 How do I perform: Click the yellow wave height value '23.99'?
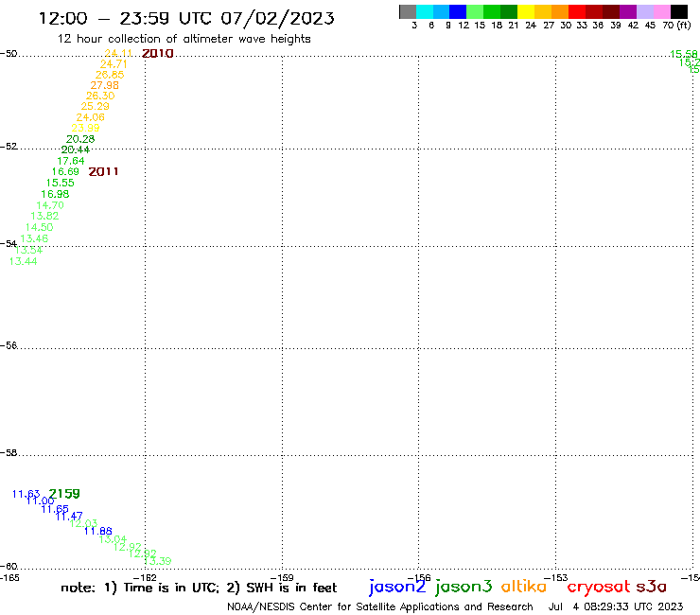click(x=85, y=128)
